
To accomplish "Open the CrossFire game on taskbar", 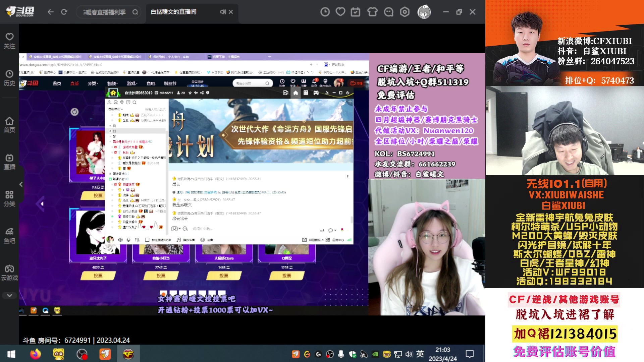I will (x=128, y=354).
